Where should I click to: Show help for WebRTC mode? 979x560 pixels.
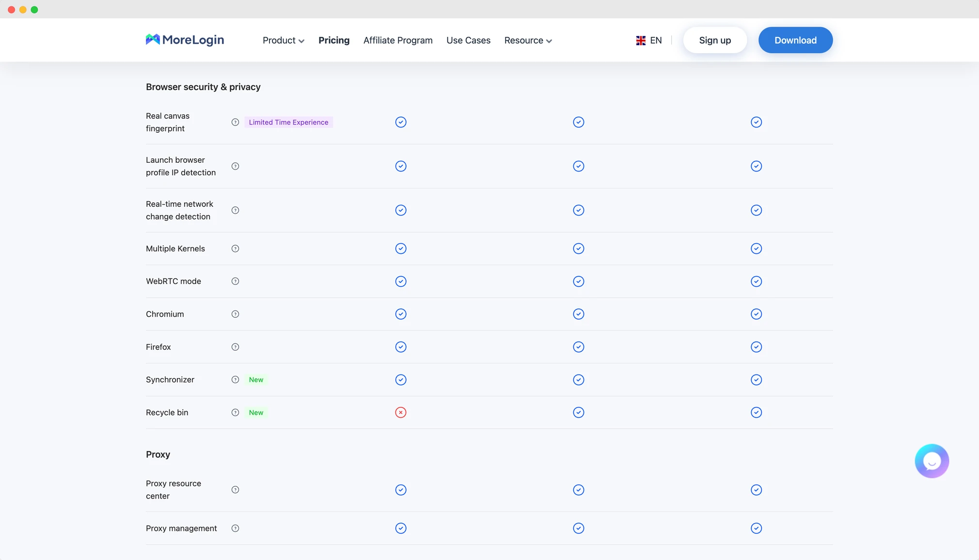[235, 281]
